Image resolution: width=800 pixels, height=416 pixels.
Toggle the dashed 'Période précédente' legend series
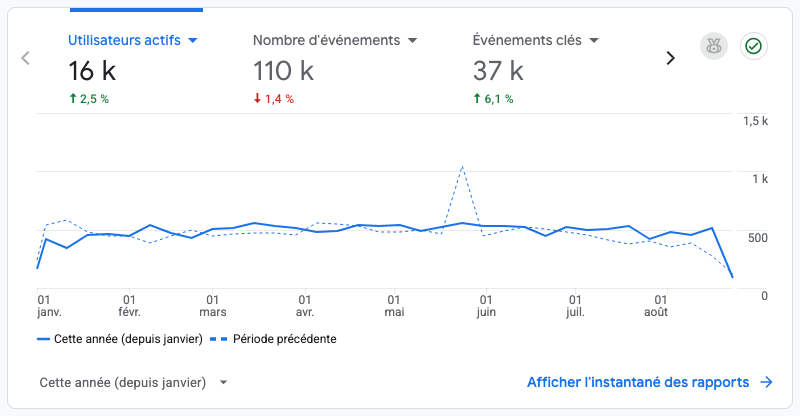coord(273,339)
